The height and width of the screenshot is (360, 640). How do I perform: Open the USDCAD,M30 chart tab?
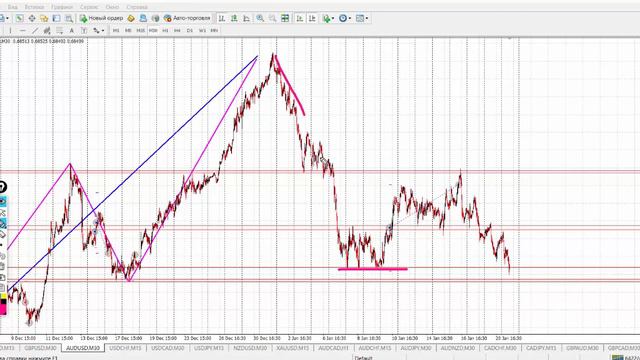168,348
